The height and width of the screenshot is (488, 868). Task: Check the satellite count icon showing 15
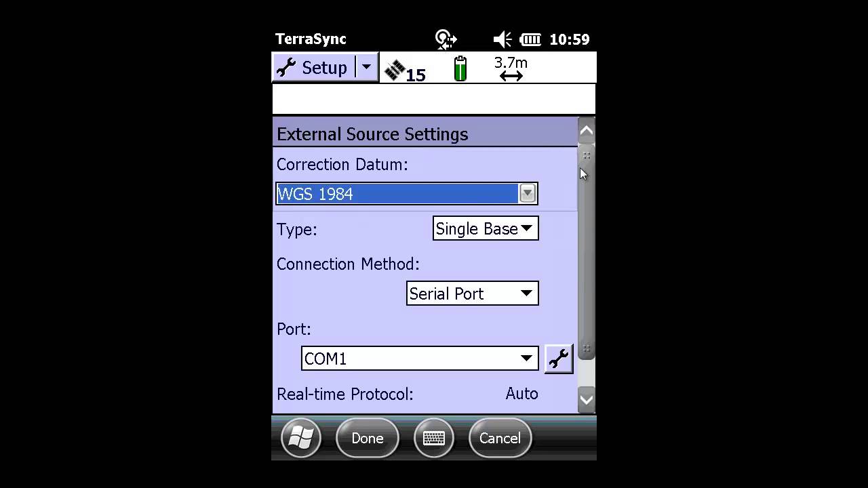pos(405,70)
